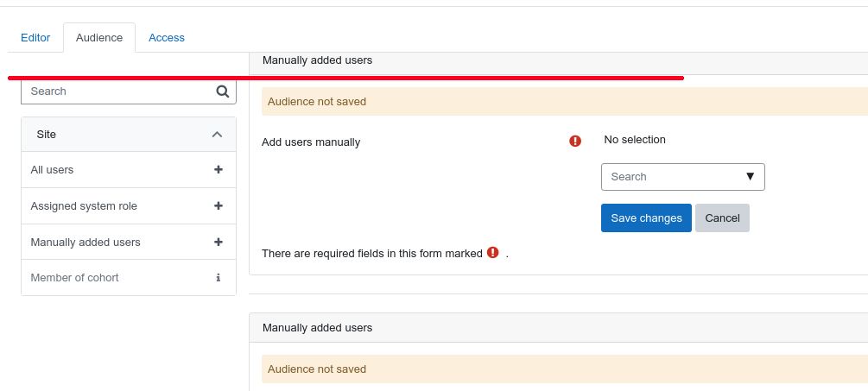
Task: Open the Access tab
Action: pyautogui.click(x=167, y=38)
